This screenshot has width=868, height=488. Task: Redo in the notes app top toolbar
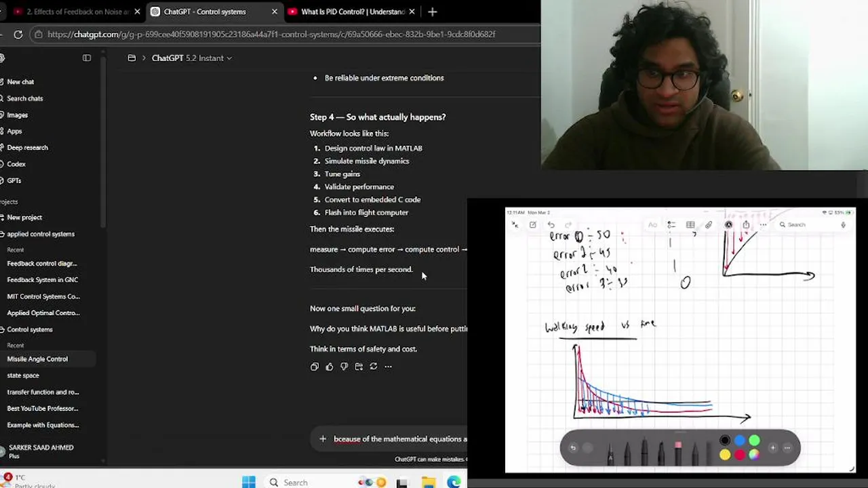tap(568, 225)
